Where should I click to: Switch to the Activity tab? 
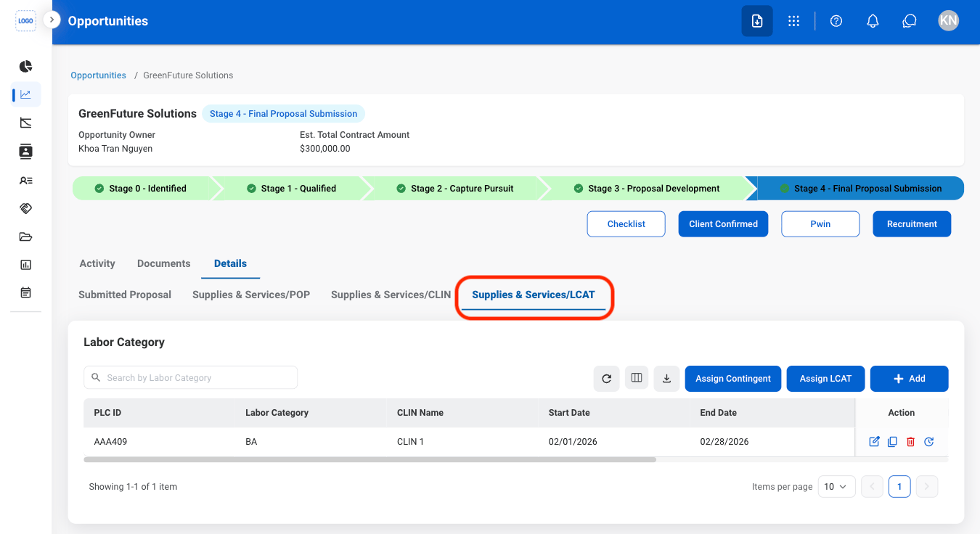(x=97, y=263)
